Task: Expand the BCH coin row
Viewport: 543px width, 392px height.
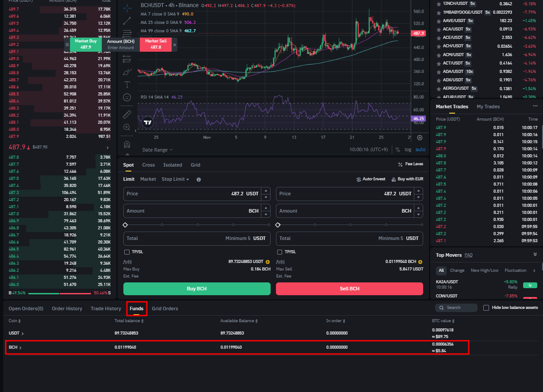Action: pos(15,347)
